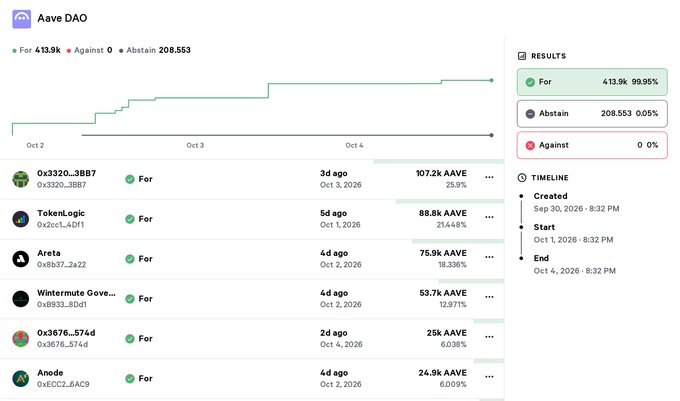The width and height of the screenshot is (680, 401).
Task: Select the Abstain 208.553 results card
Action: coord(592,114)
